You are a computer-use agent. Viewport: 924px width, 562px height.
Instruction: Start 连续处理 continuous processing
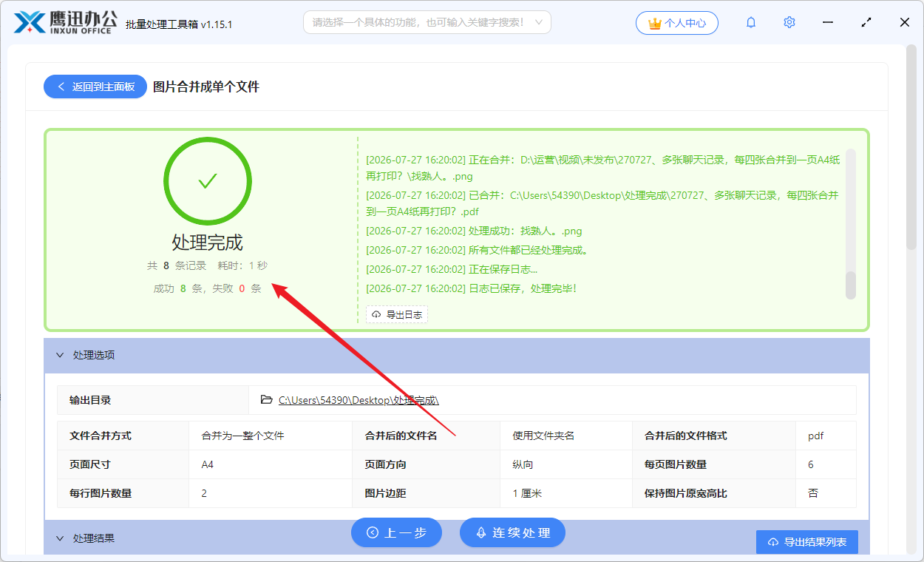pyautogui.click(x=513, y=532)
